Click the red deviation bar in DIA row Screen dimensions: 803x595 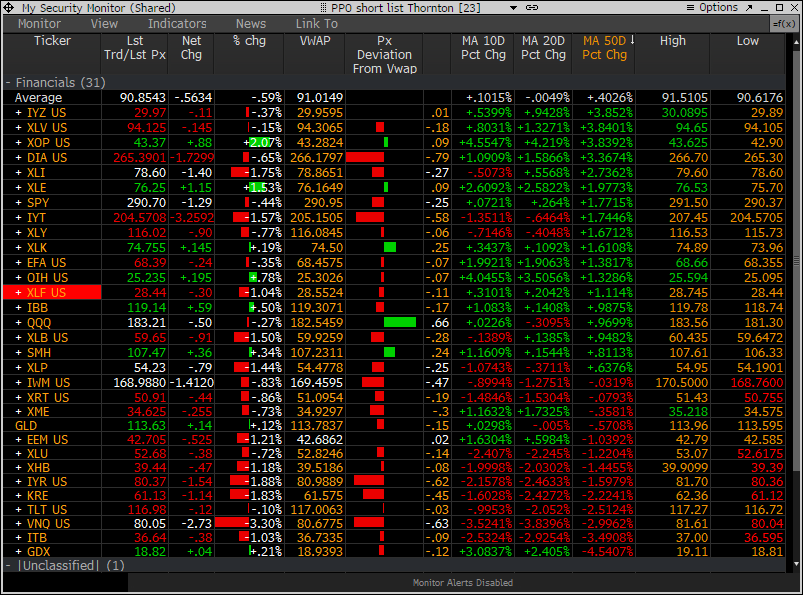365,158
